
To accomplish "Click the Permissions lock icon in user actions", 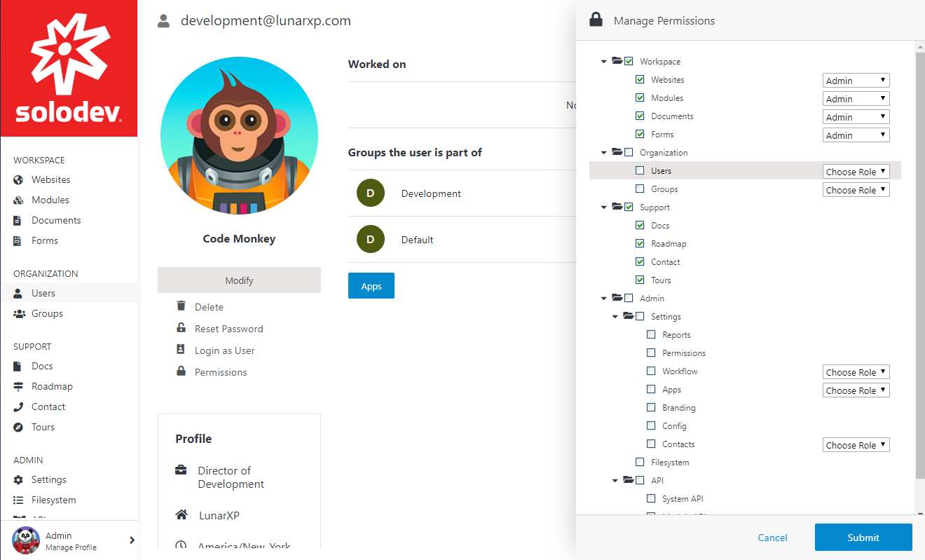I will (181, 371).
